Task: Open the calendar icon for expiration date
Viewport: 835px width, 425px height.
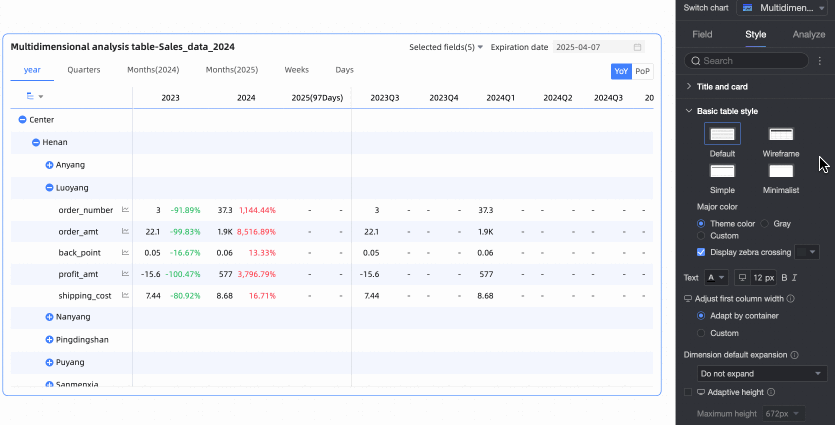Action: (x=637, y=47)
